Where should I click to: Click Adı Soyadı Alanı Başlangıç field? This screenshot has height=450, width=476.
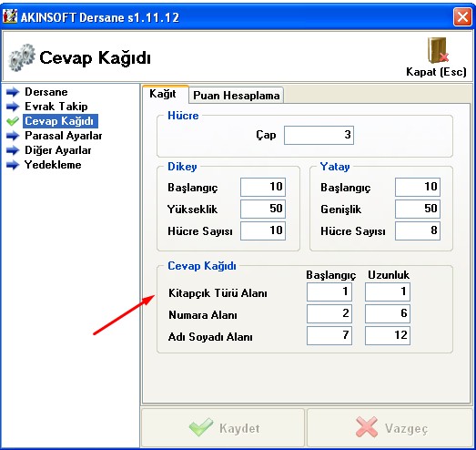click(329, 335)
